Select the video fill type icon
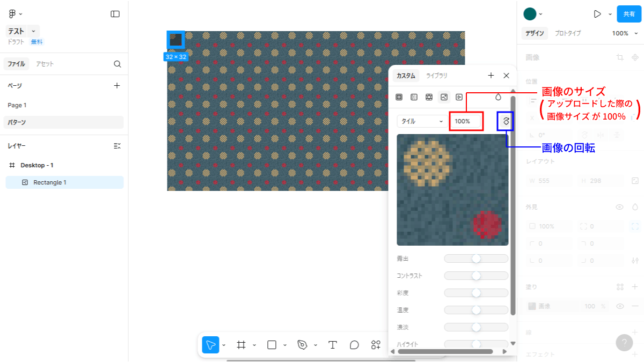 (459, 97)
